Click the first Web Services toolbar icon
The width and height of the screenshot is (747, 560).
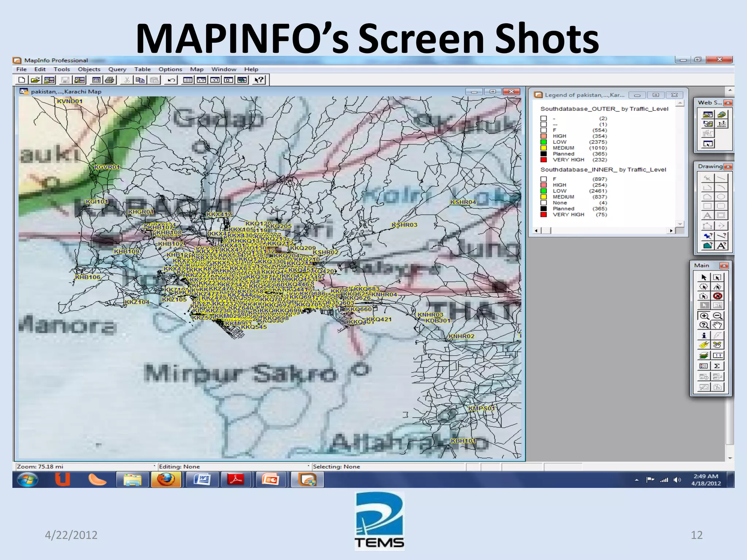click(x=708, y=114)
